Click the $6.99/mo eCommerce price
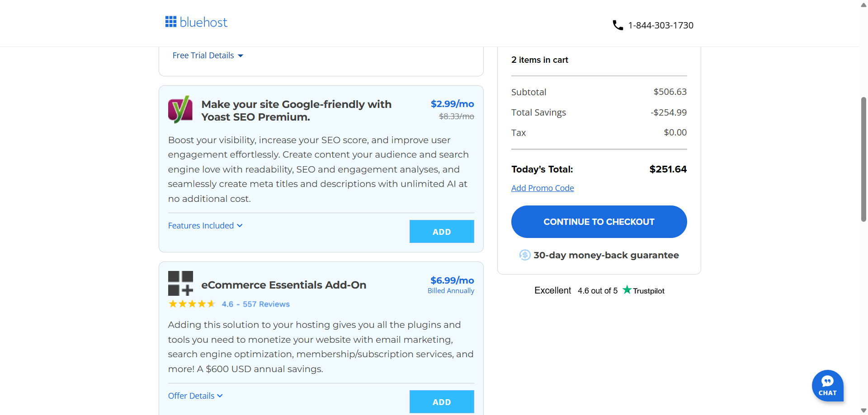The height and width of the screenshot is (415, 868). (452, 280)
